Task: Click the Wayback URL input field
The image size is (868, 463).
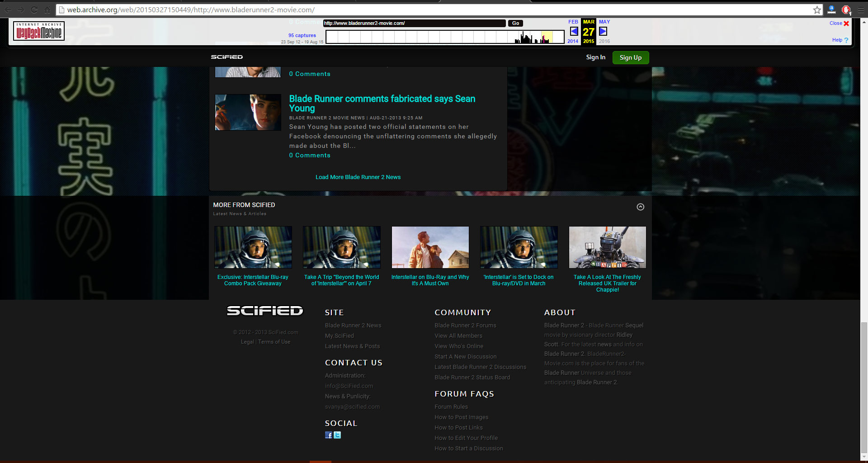Action: (x=414, y=24)
